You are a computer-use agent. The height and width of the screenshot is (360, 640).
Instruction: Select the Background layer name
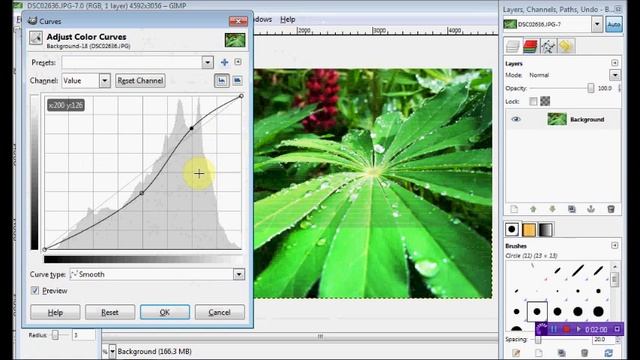(587, 120)
